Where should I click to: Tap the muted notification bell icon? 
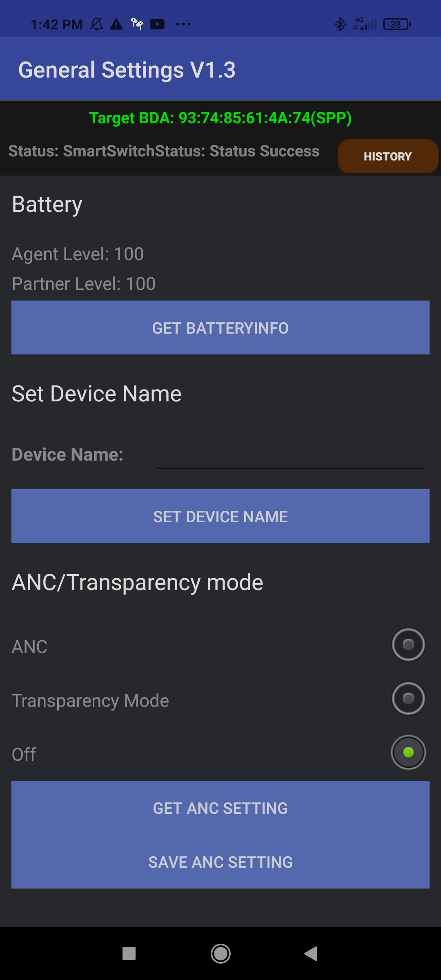pyautogui.click(x=97, y=24)
